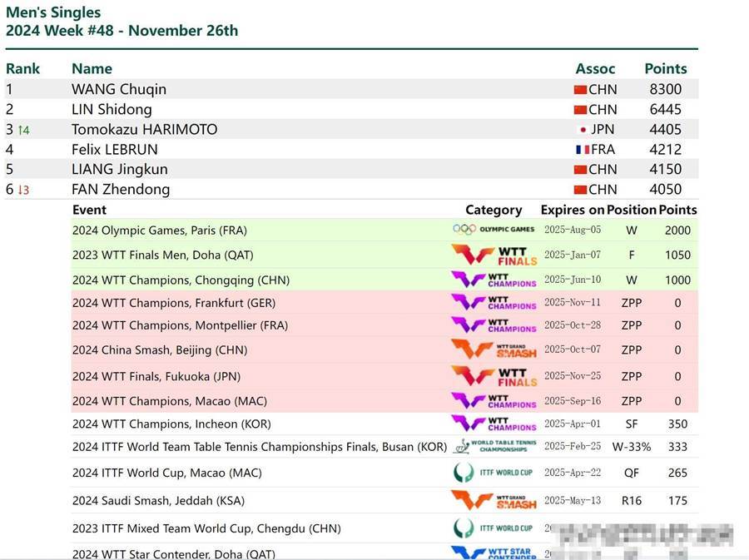This screenshot has width=749, height=560.
Task: Collapse FAN Zhendong expanded row
Action: point(351,190)
